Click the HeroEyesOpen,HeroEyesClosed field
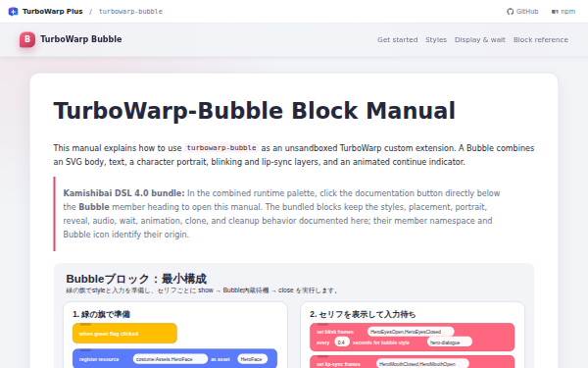 411,332
